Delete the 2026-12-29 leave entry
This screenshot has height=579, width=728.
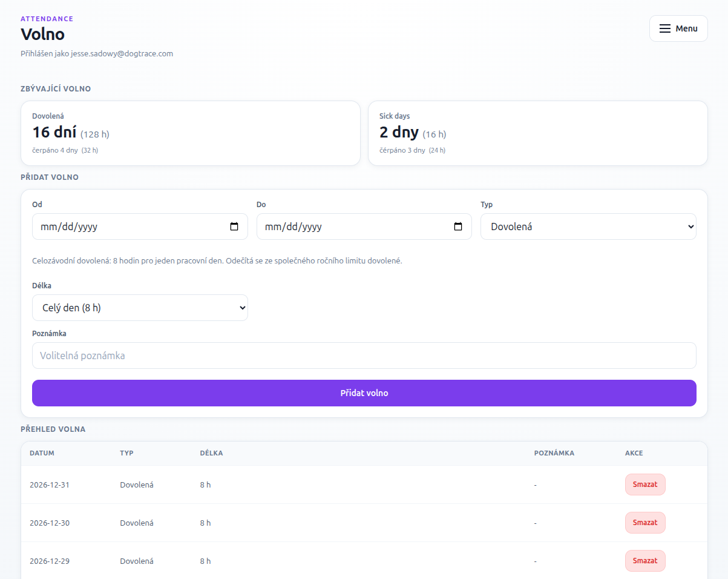645,561
